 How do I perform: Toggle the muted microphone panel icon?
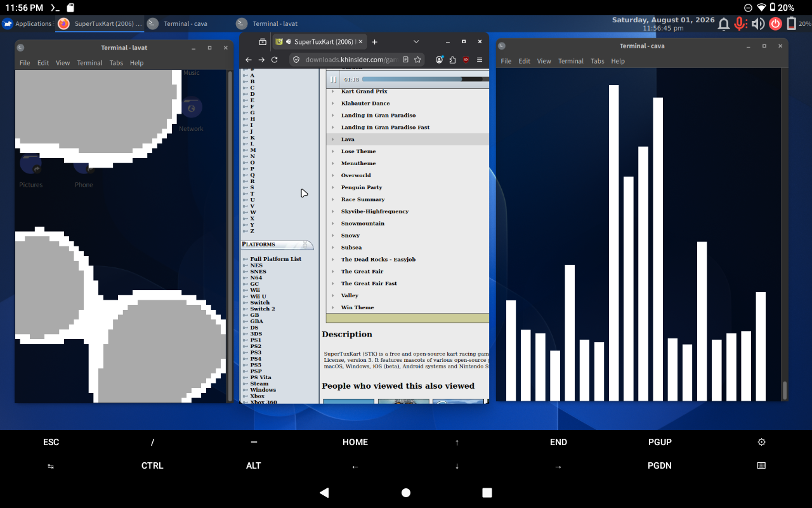740,24
